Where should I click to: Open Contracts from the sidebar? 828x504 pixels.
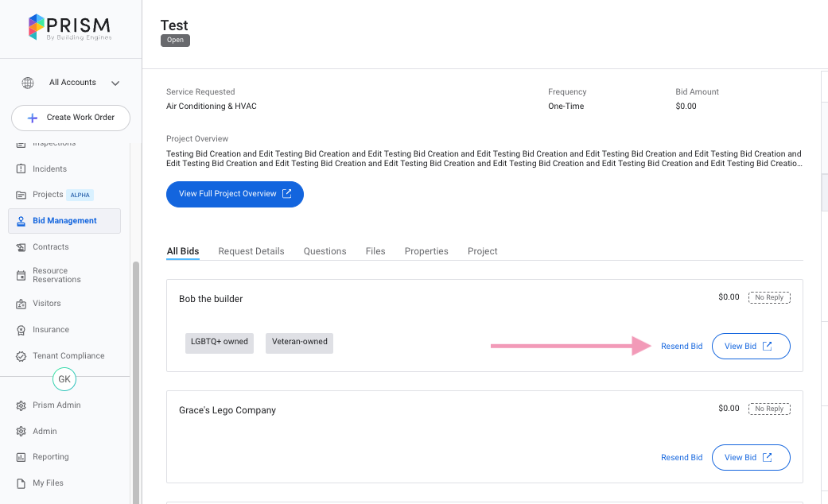click(x=51, y=247)
